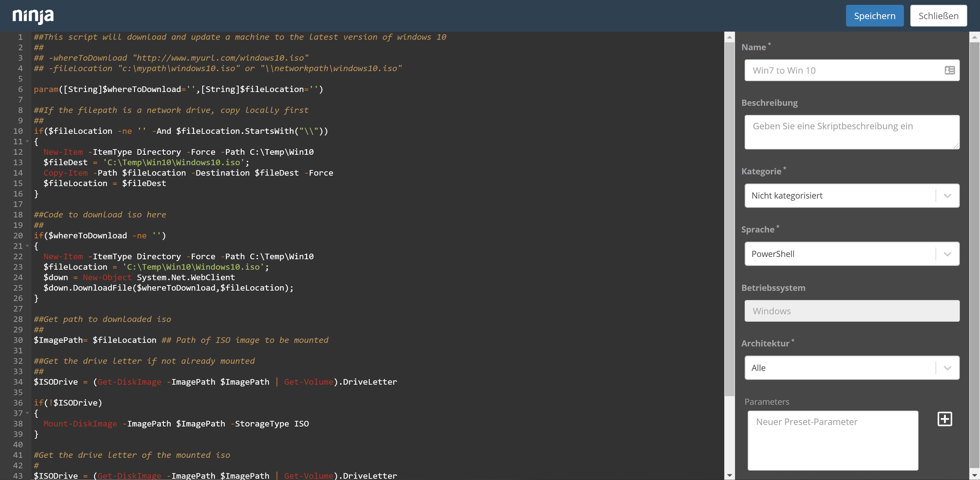Open the Kategorie dropdown
This screenshot has width=980, height=480.
point(851,196)
